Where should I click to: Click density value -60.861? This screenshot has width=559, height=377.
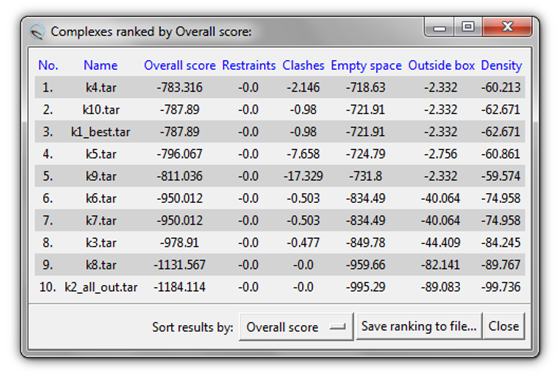coord(501,154)
